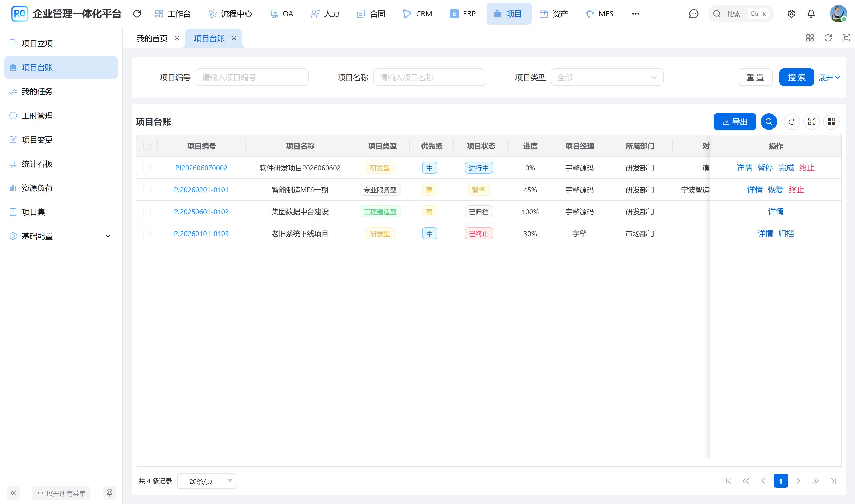
Task: Open the notification bell icon
Action: tap(811, 14)
